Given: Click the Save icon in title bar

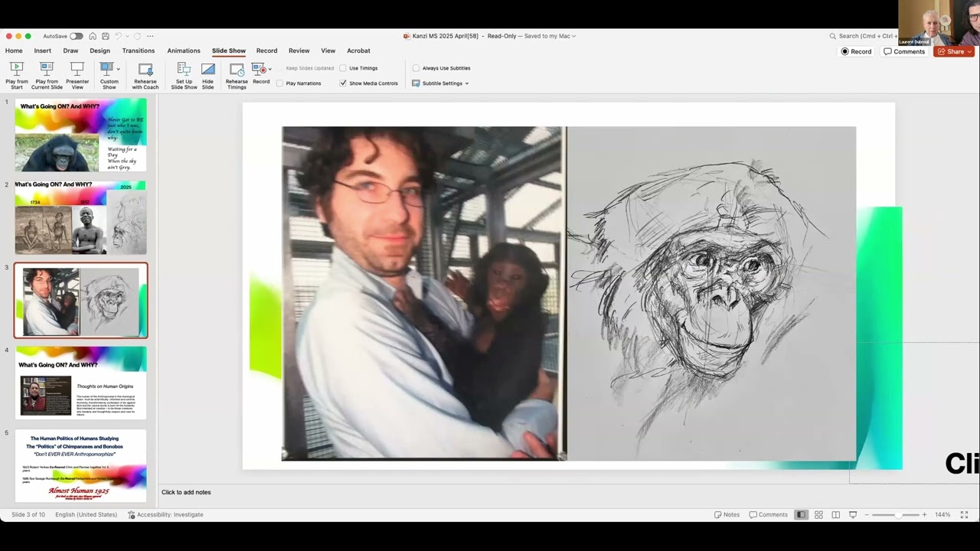Looking at the screenshot, I should (105, 36).
